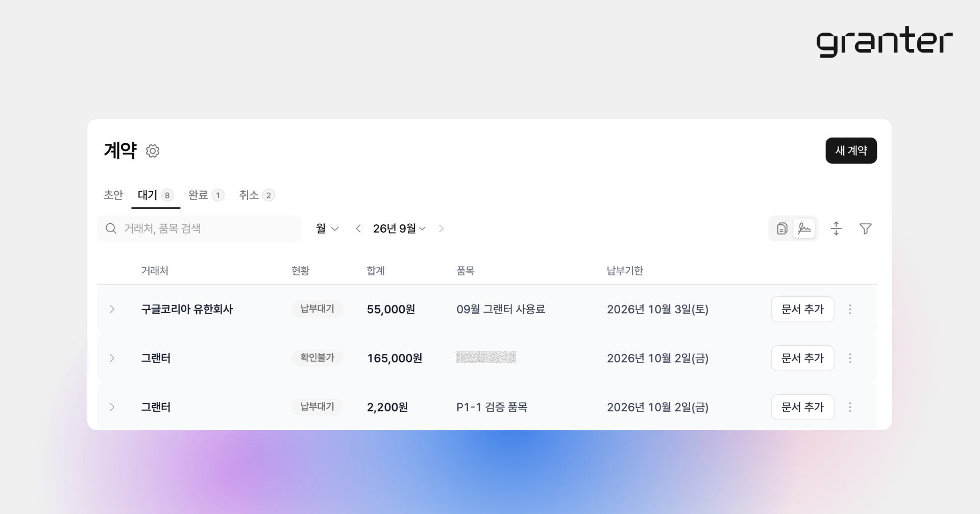Go to next month arrow
This screenshot has height=514, width=980.
click(x=442, y=228)
